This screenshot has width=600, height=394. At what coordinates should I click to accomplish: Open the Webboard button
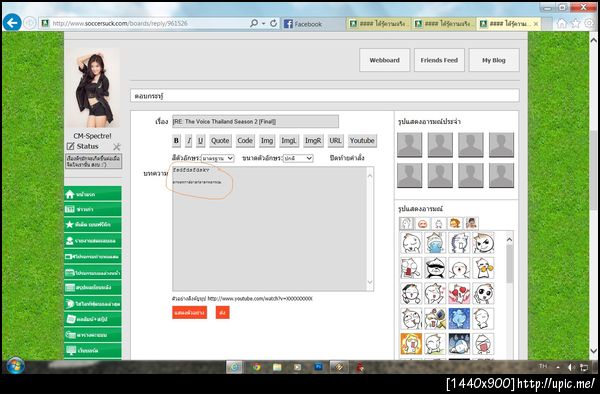coord(385,60)
